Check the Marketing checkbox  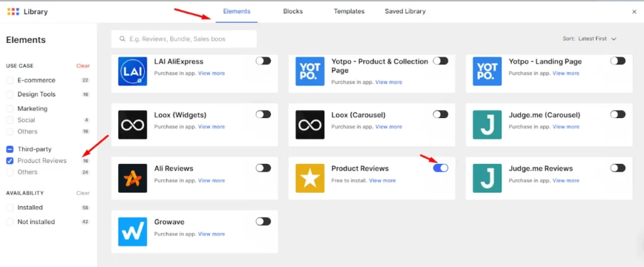click(10, 109)
